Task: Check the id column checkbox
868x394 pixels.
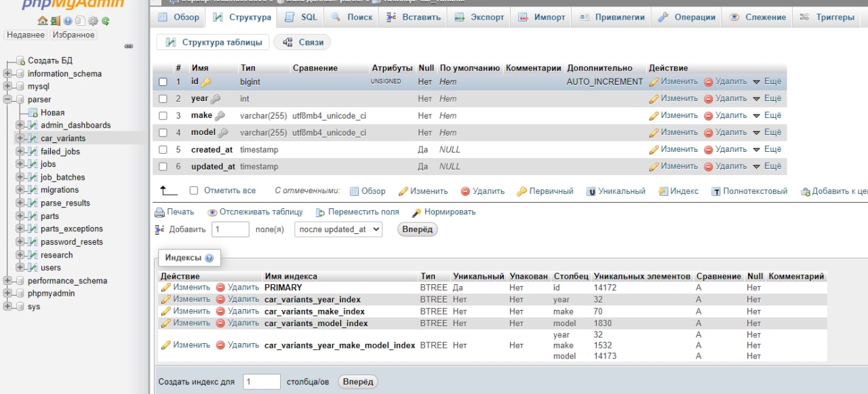Action: pyautogui.click(x=163, y=82)
